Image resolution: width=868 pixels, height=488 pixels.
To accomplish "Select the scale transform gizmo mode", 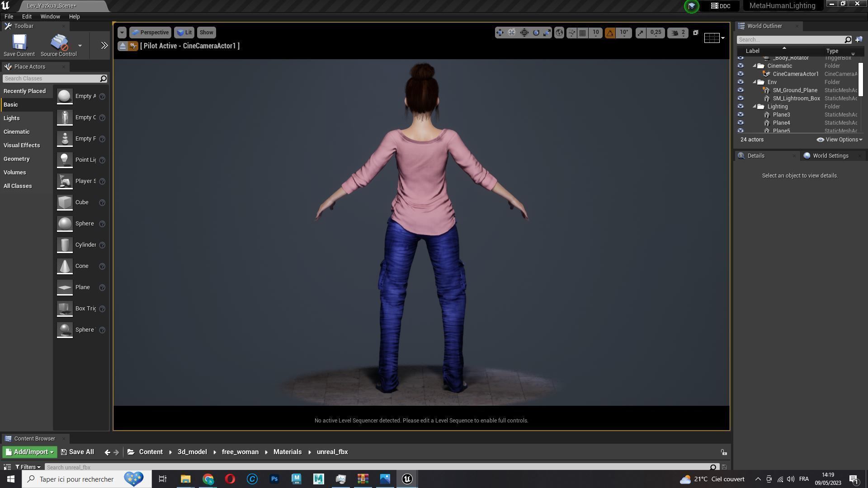I will (547, 33).
